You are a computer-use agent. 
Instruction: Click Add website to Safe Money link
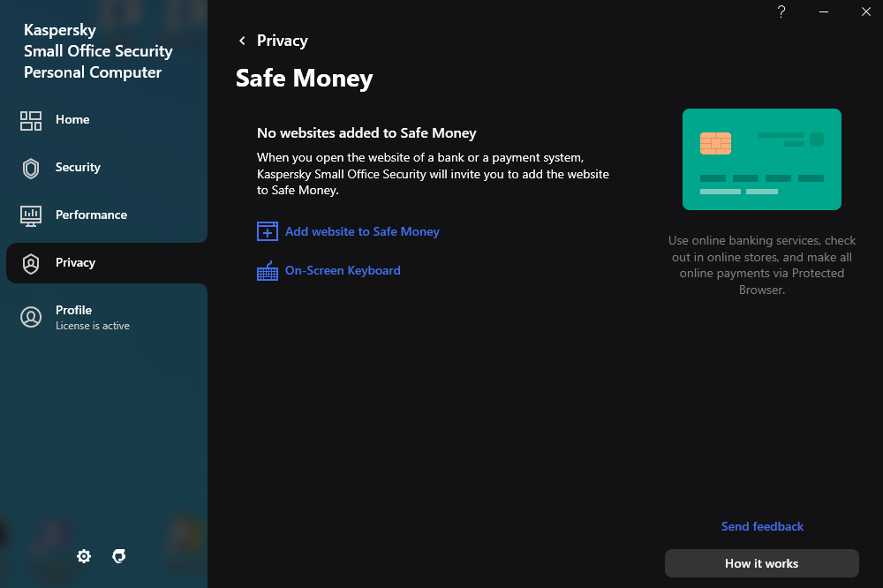362,231
